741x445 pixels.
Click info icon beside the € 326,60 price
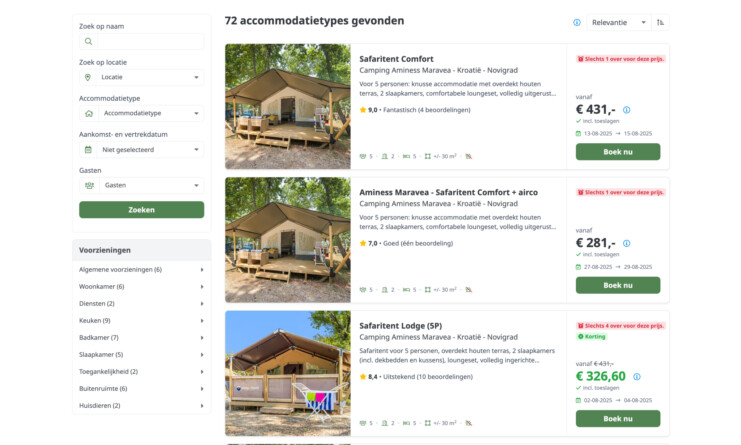tap(637, 377)
